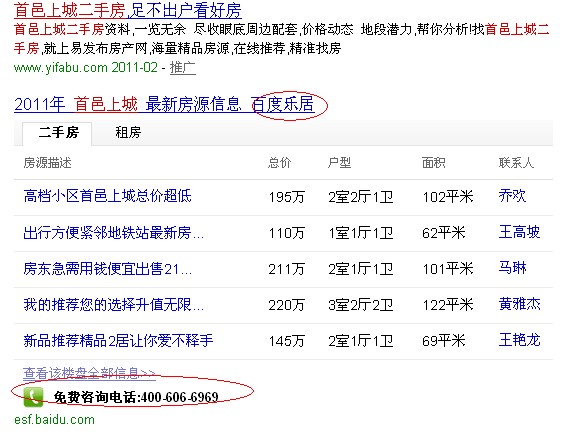Click the area cell 101平米

coord(448,269)
